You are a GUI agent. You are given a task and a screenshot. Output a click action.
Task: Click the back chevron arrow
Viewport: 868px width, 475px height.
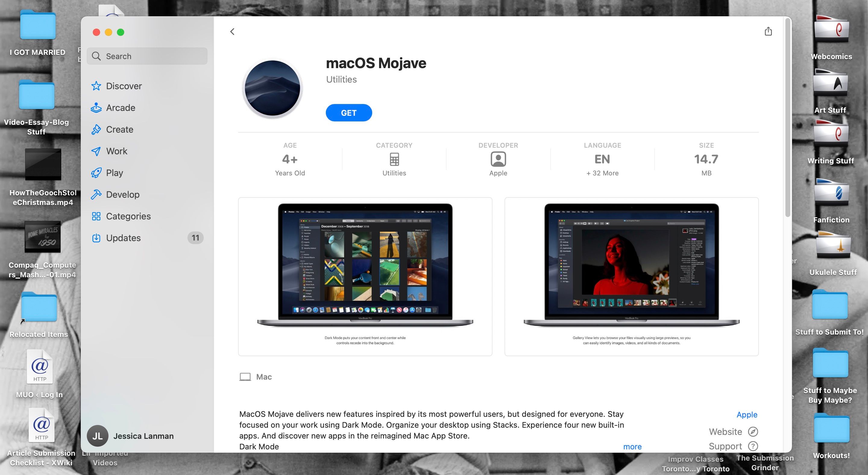[232, 32]
